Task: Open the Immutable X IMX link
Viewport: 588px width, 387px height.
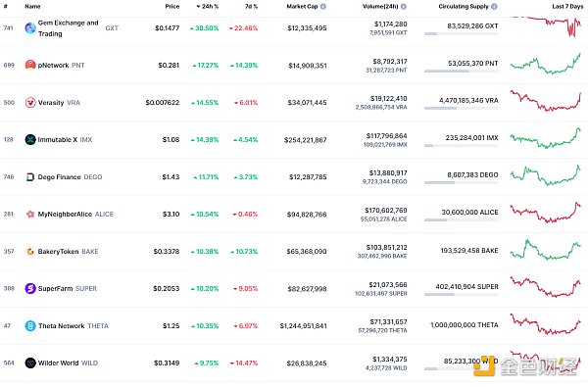Action: 65,139
